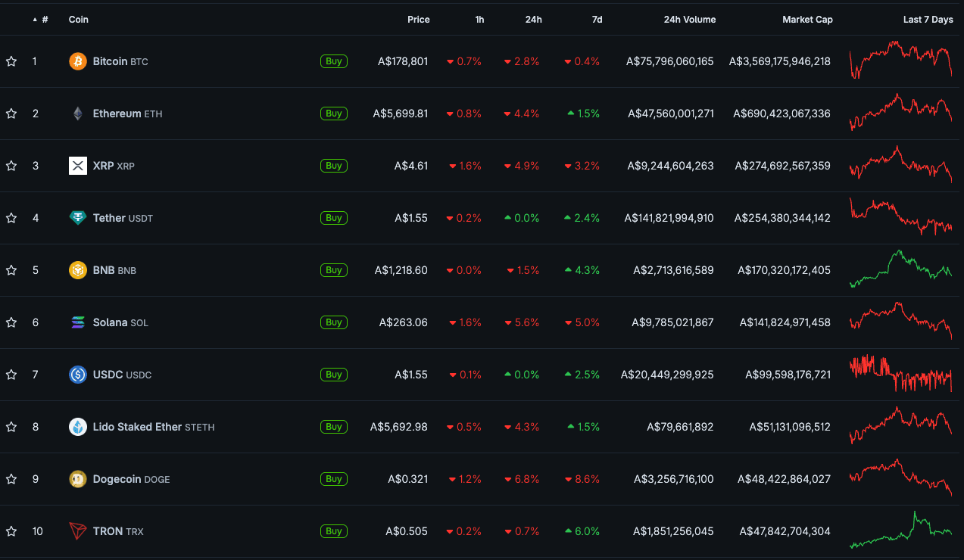Click the Ethereum diamond logo icon
The width and height of the screenshot is (964, 560).
coord(78,114)
